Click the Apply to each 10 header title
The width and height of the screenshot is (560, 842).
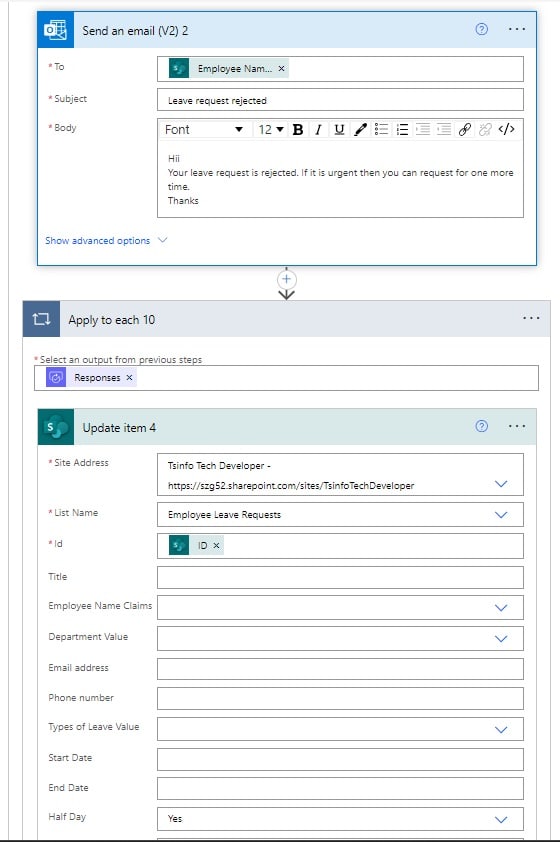pyautogui.click(x=112, y=320)
